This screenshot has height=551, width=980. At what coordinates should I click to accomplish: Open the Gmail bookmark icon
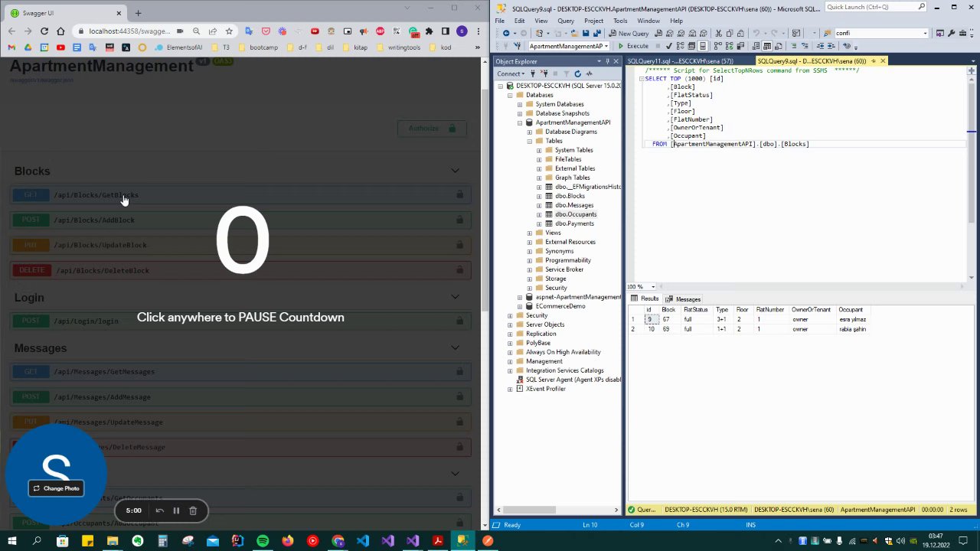[12, 47]
